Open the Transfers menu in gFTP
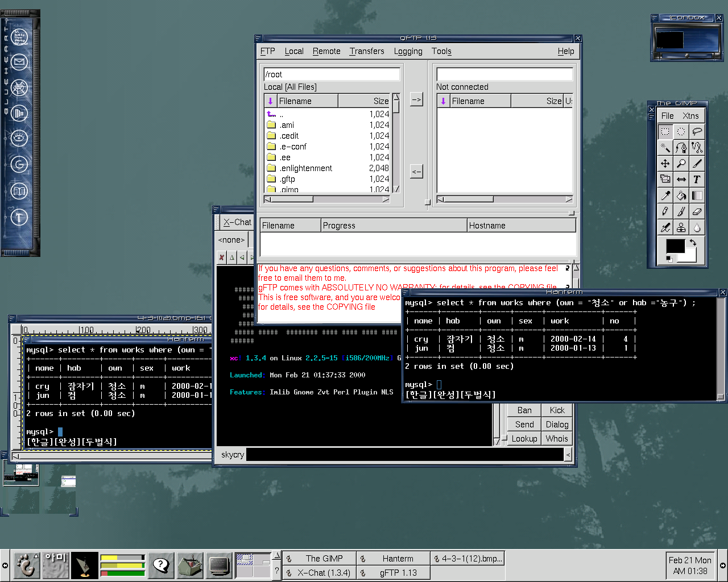Screen dimensions: 728x582 click(367, 51)
